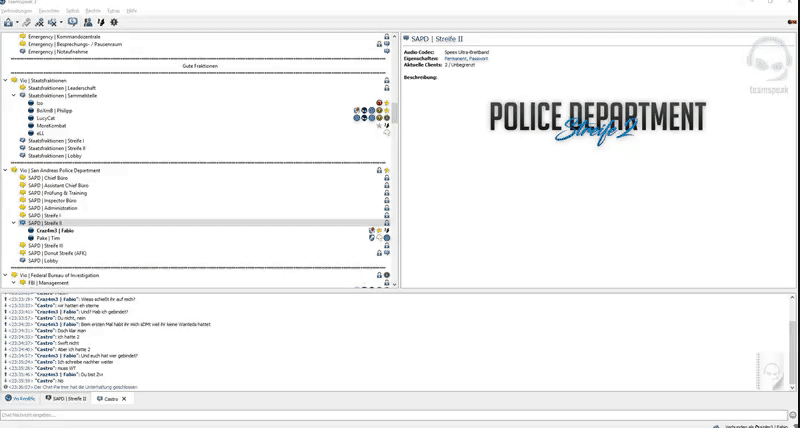Screen dimensions: 800x428
Task: Select the SAPD | Administration channel
Action: [x=53, y=208]
